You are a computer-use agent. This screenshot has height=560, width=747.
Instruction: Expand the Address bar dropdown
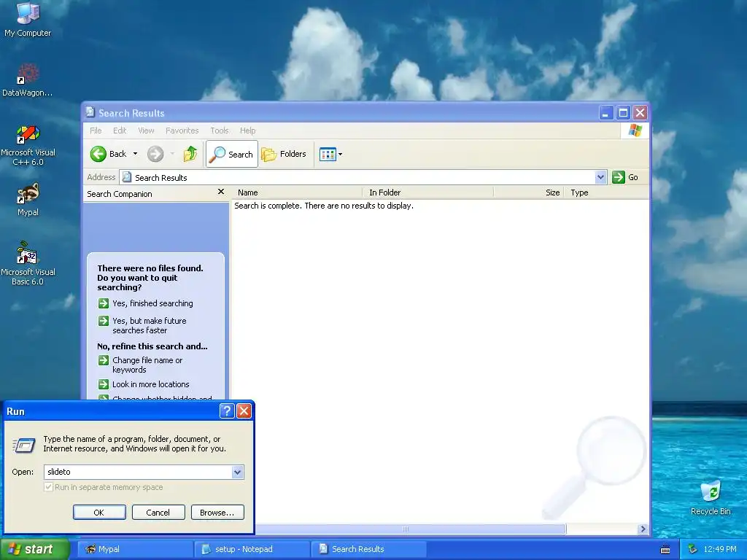(600, 177)
